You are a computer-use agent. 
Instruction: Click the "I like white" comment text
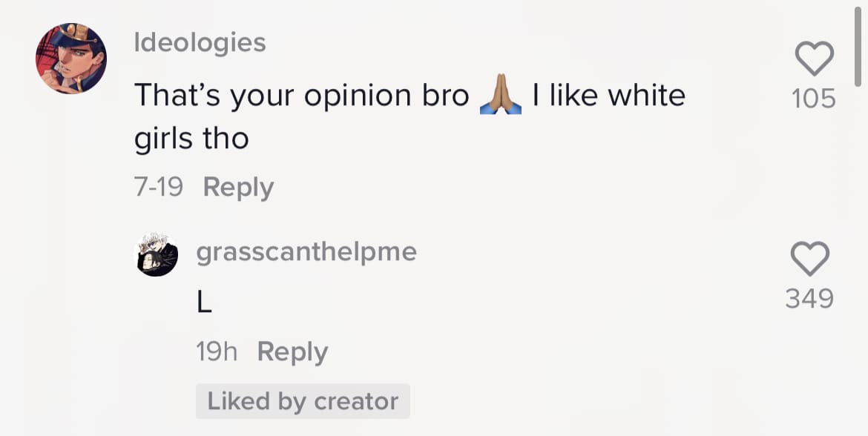(608, 95)
